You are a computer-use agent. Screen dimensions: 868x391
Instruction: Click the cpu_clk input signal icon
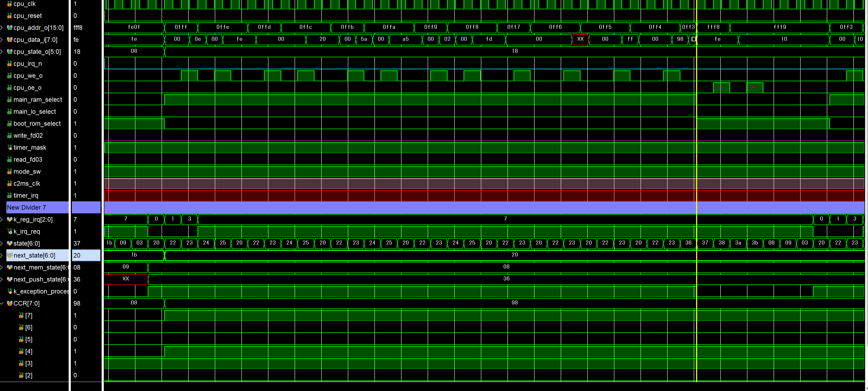pos(9,4)
